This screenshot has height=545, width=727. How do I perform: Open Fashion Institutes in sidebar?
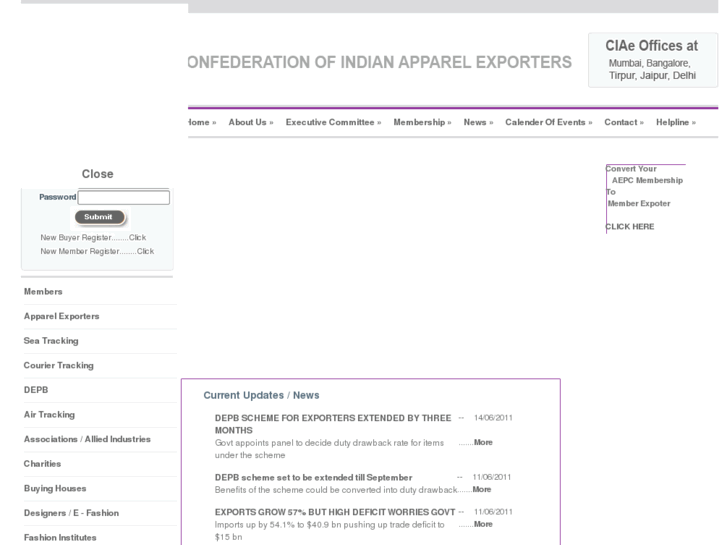60,538
